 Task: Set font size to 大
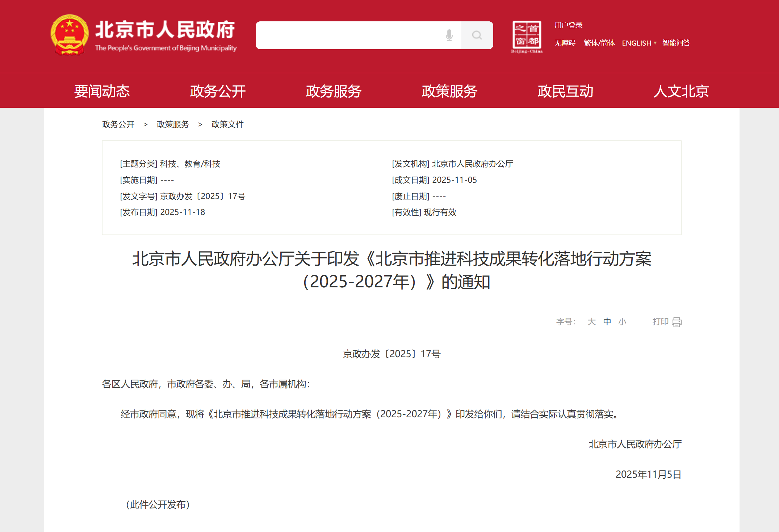tap(591, 322)
